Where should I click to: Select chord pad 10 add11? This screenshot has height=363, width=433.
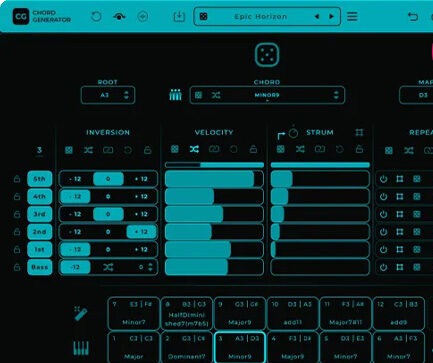[x=292, y=313]
